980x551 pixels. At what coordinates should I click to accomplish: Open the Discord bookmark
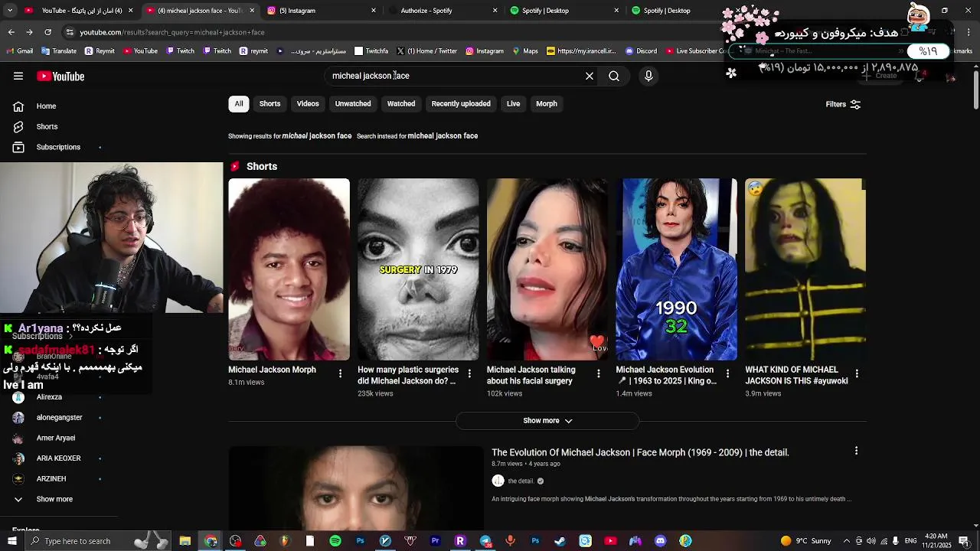point(641,51)
